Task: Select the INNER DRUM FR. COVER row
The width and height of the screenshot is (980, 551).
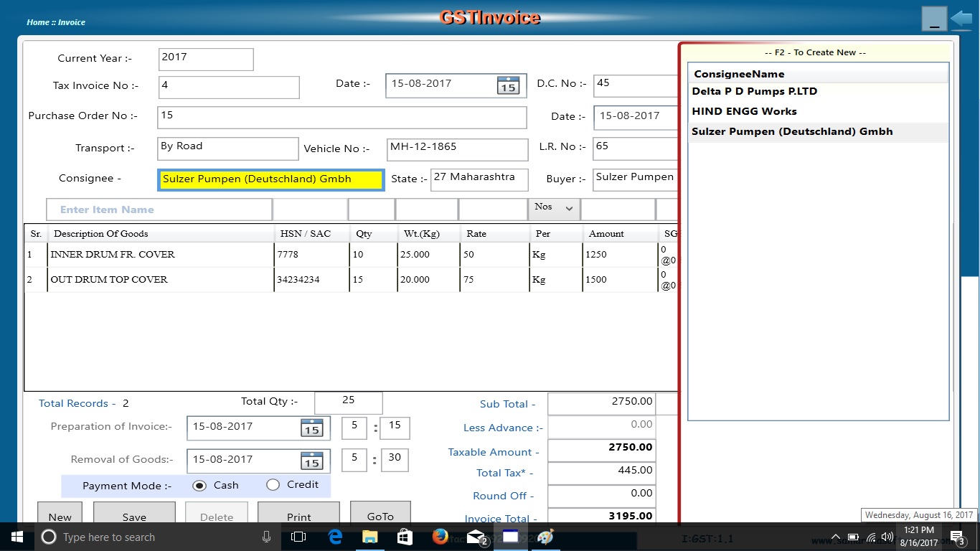Action: (351, 255)
